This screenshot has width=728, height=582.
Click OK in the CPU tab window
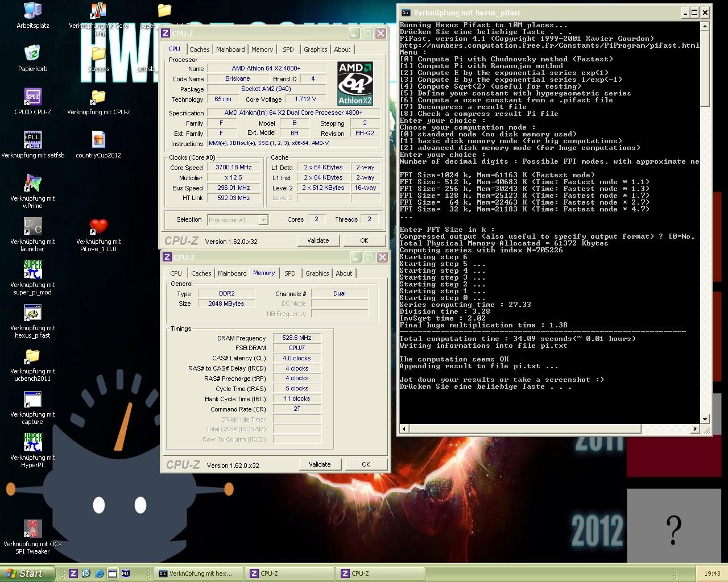pyautogui.click(x=364, y=240)
